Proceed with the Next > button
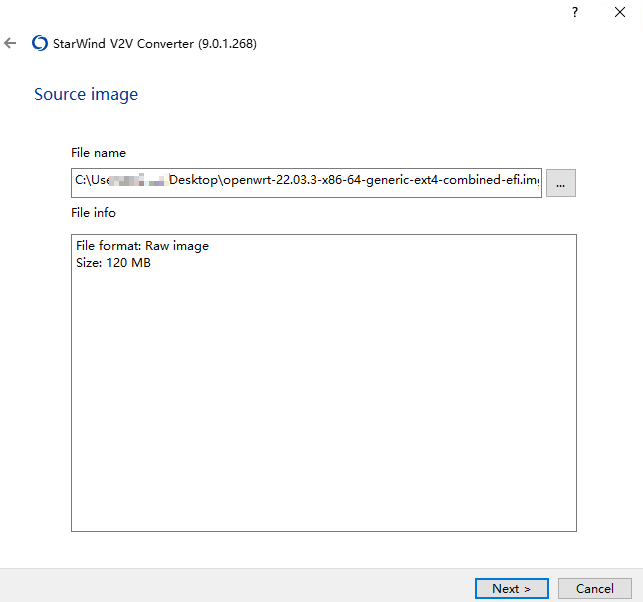Viewport: 643px width, 602px height. point(511,588)
